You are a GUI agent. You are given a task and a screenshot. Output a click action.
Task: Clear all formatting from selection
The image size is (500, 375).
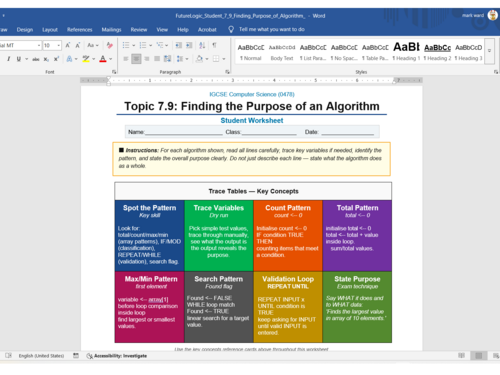[109, 45]
